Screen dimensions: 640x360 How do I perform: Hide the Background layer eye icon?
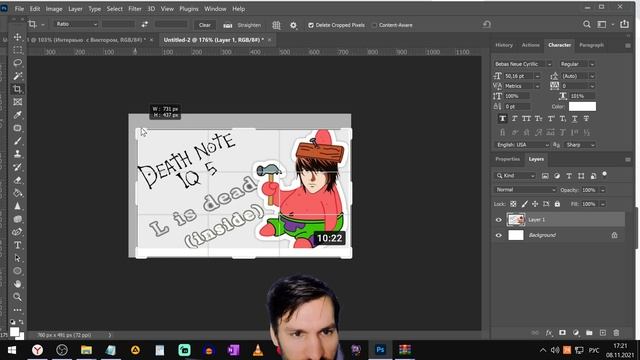(498, 236)
